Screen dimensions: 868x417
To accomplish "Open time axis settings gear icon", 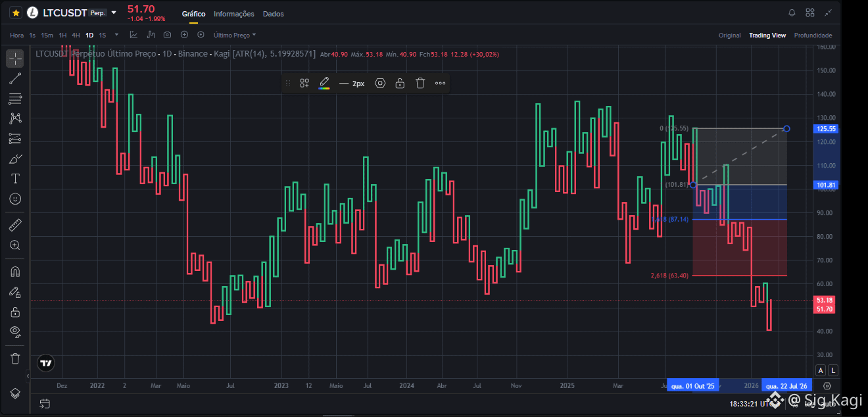I will pos(827,386).
